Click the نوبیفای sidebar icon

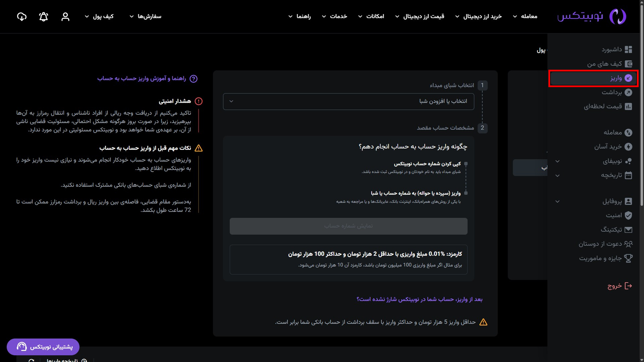pos(629,161)
